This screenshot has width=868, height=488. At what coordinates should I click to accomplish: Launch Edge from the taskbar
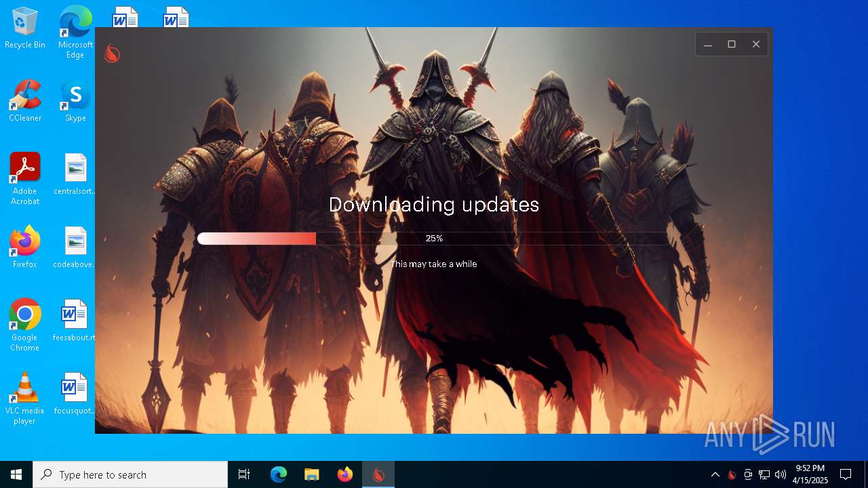(x=279, y=474)
